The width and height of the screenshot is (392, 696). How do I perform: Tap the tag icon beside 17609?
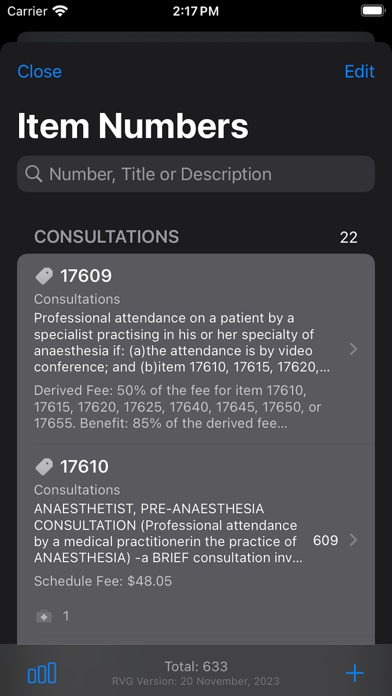pyautogui.click(x=44, y=276)
